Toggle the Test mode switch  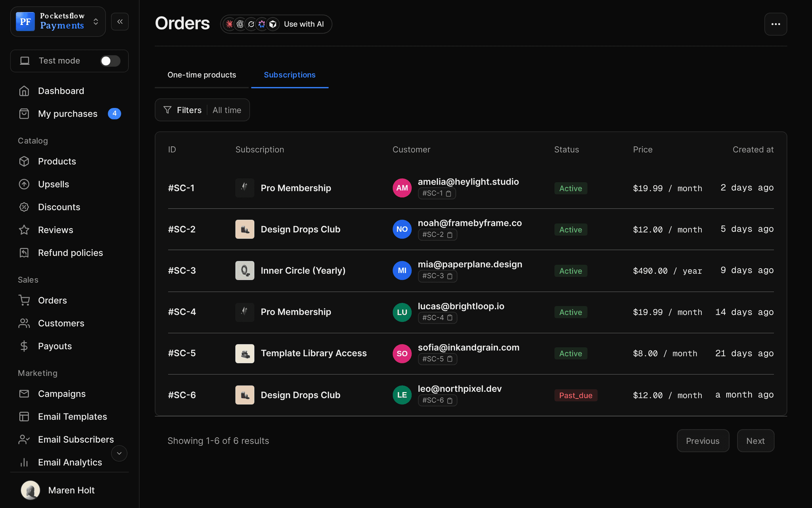coord(110,61)
